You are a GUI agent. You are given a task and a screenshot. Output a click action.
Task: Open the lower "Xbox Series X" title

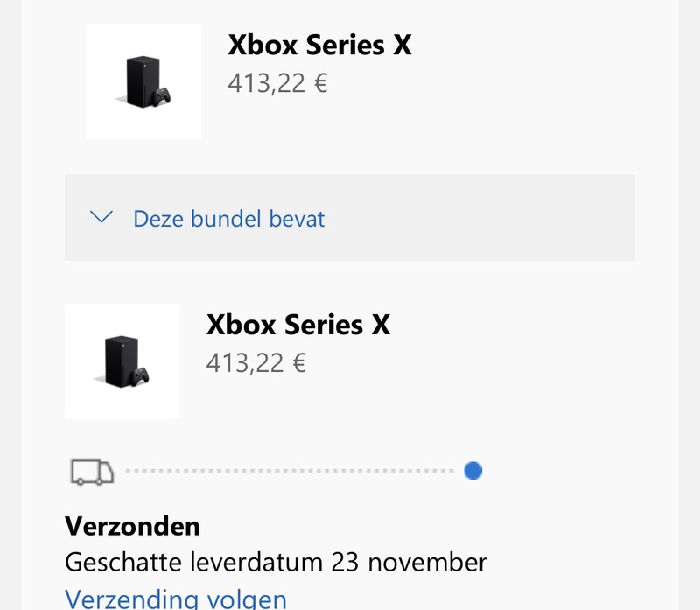click(x=298, y=325)
